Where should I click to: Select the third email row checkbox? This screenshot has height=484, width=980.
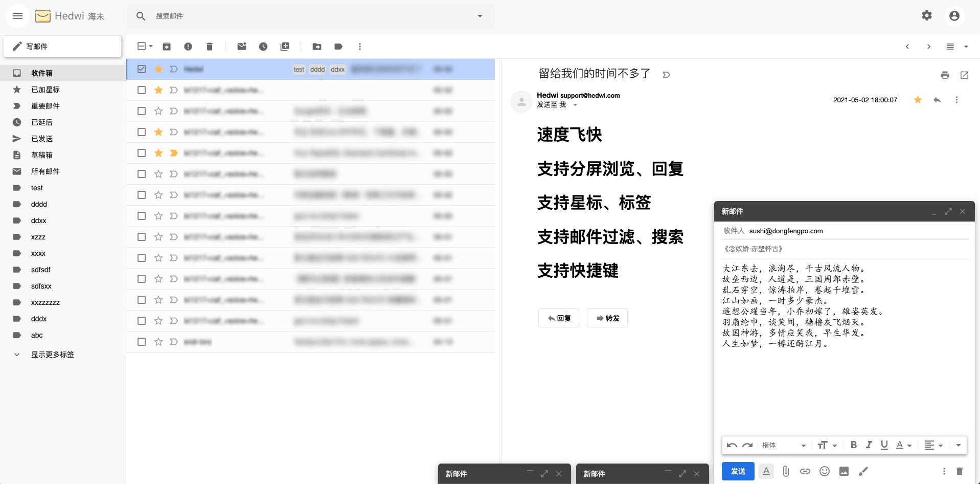pyautogui.click(x=142, y=111)
